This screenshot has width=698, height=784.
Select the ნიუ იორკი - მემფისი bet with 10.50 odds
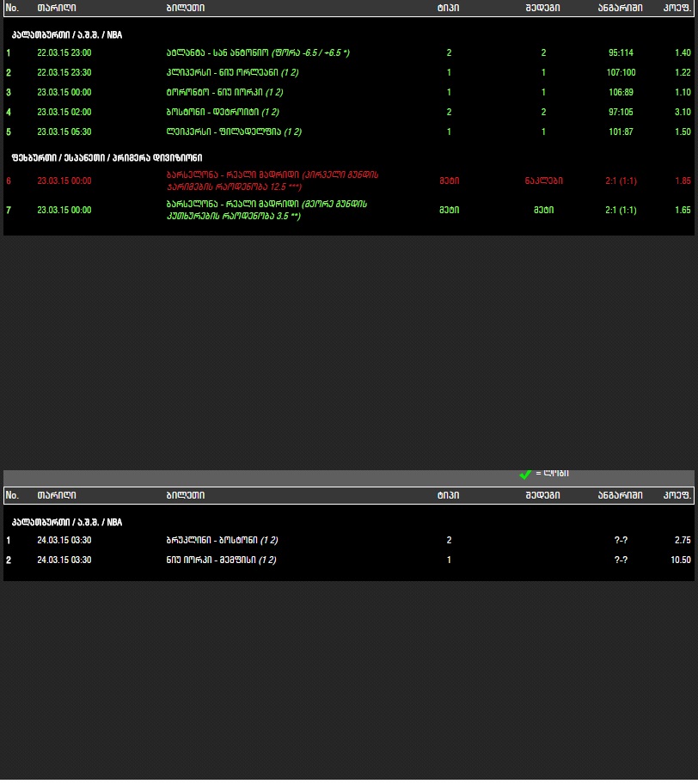pyautogui.click(x=348, y=560)
